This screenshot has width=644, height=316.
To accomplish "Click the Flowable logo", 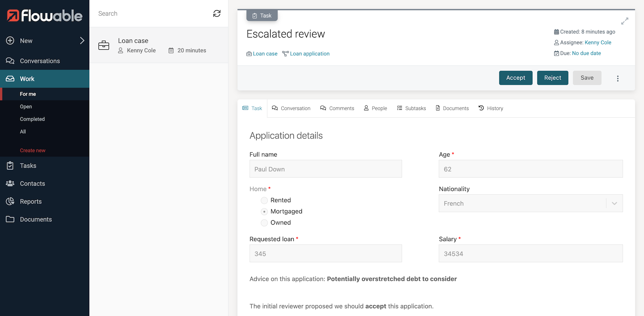I will point(45,16).
